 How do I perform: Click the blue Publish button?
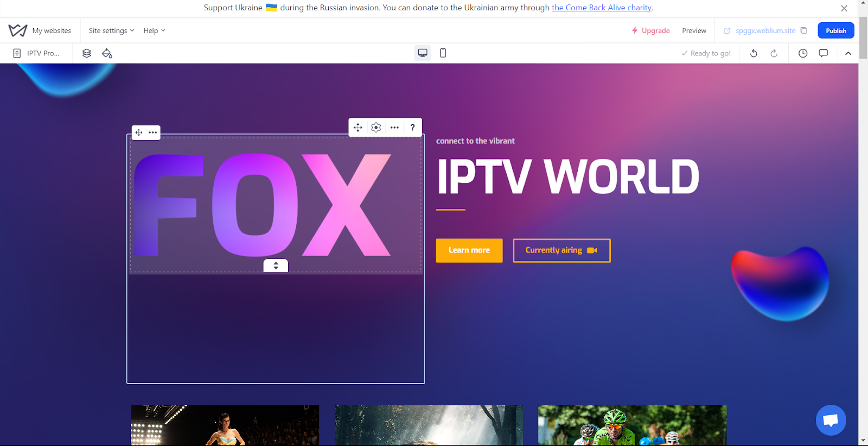click(x=835, y=30)
